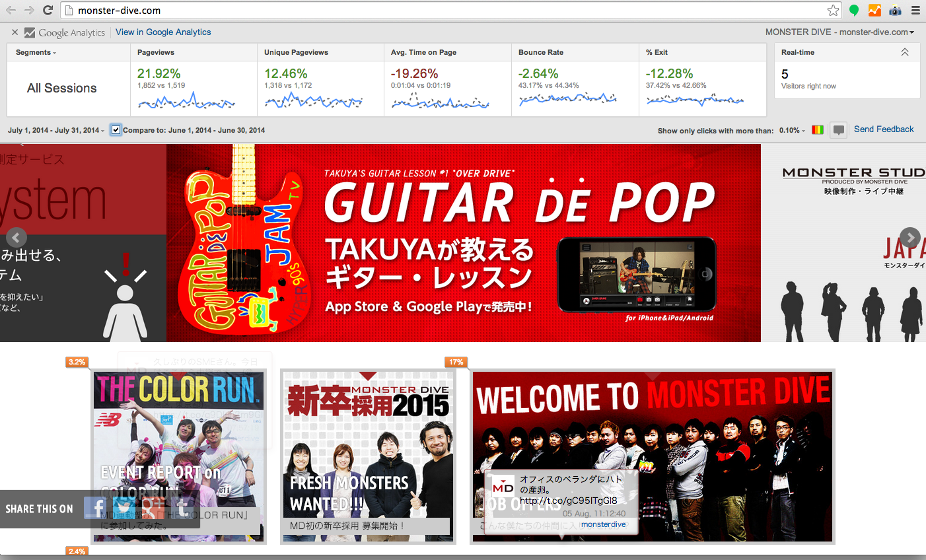Open the 0.10% click threshold dropdown
Image resolution: width=926 pixels, height=560 pixels.
click(792, 131)
